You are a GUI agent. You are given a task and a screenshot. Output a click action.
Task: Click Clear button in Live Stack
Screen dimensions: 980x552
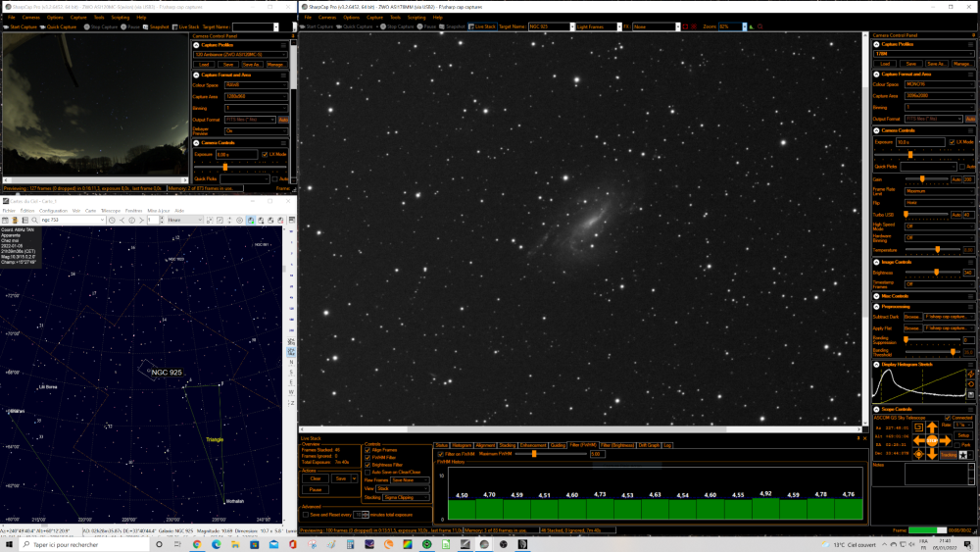[315, 478]
